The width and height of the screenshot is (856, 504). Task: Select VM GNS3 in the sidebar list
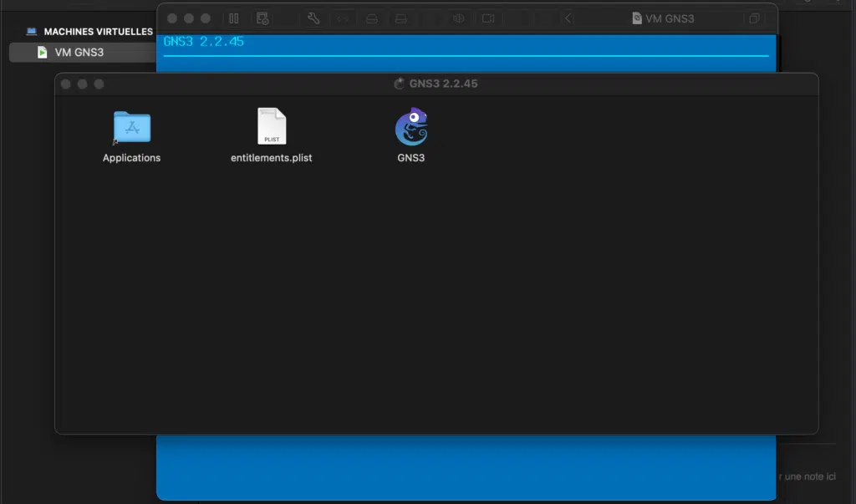coord(83,53)
